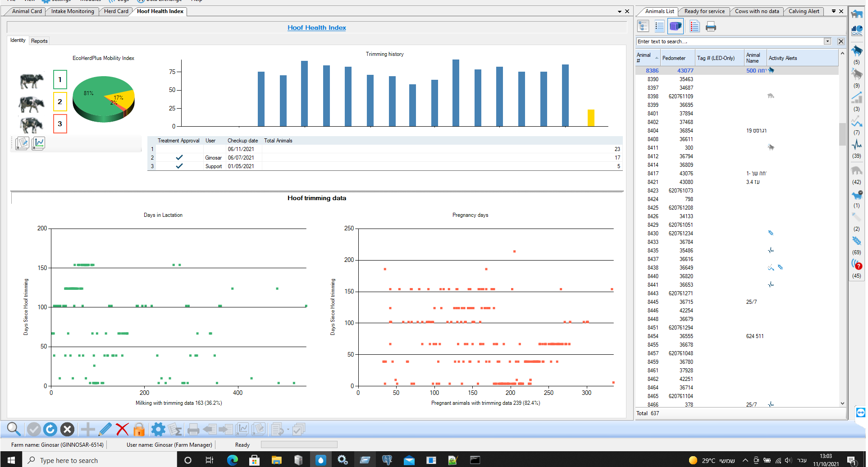868x467 pixels.
Task: Select mobility score 2 yellow box
Action: pos(60,102)
